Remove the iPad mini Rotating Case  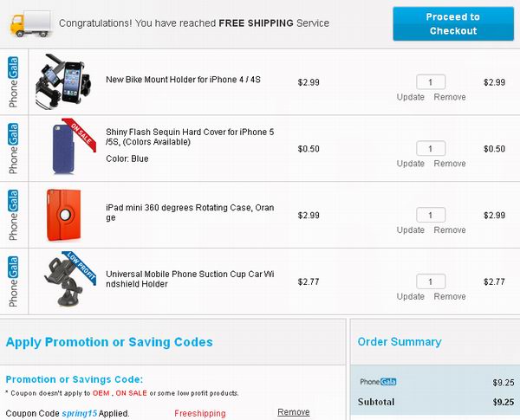[450, 230]
